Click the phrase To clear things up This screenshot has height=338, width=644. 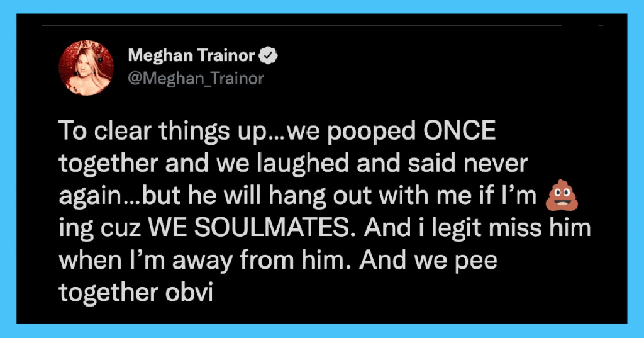[x=162, y=132]
